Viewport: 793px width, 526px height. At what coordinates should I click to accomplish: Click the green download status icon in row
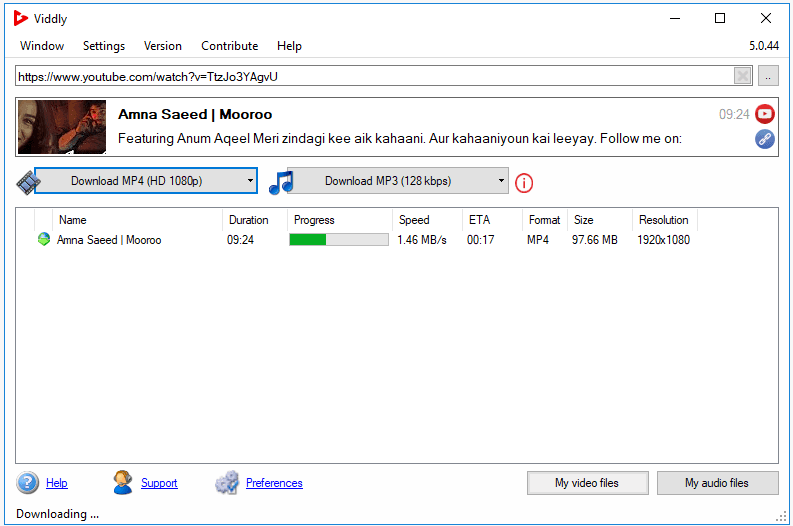click(x=44, y=239)
